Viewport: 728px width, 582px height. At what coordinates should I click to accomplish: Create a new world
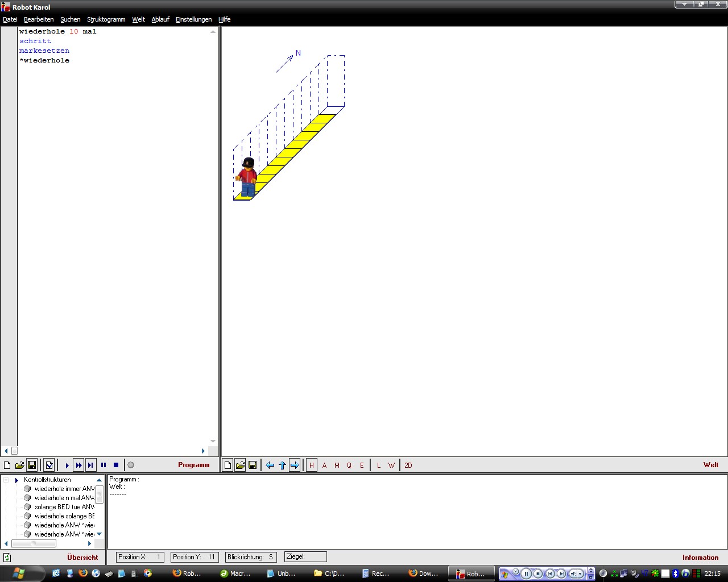click(x=227, y=465)
